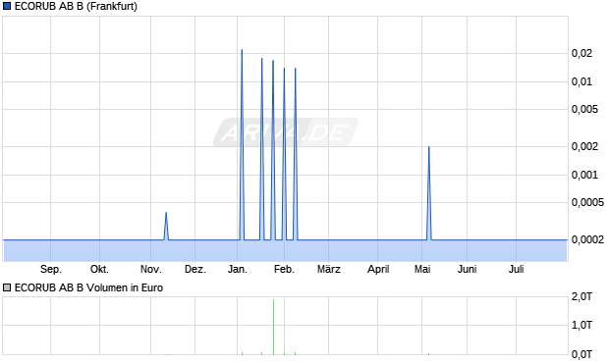Click the 'April' month axis label
Viewport: 609px width, 364px height.
(x=378, y=269)
